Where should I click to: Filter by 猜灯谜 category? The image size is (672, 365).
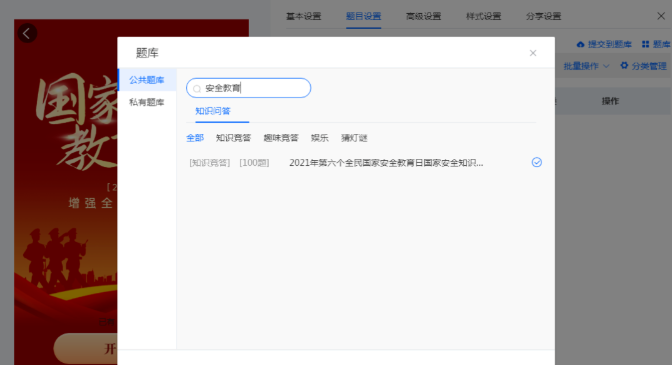(354, 138)
